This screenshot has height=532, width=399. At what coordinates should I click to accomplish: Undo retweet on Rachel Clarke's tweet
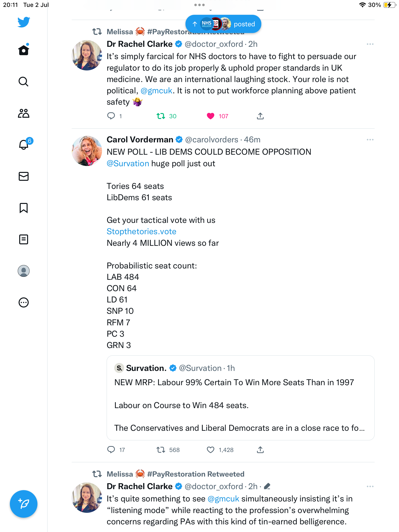[161, 116]
